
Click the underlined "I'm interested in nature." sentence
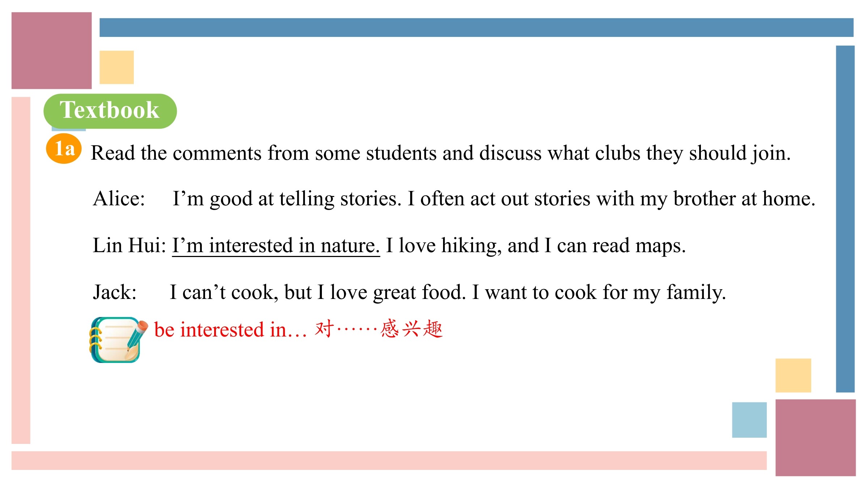point(276,246)
